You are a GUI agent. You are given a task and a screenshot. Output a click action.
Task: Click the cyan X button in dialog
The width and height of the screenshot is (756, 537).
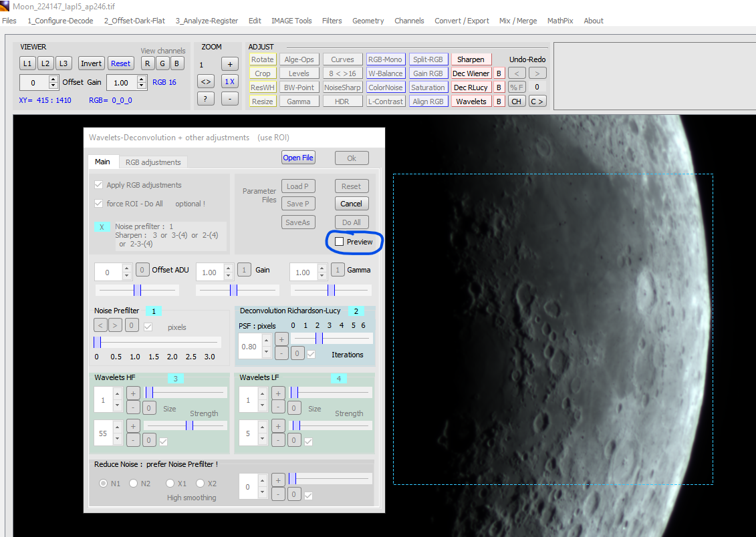click(x=102, y=227)
